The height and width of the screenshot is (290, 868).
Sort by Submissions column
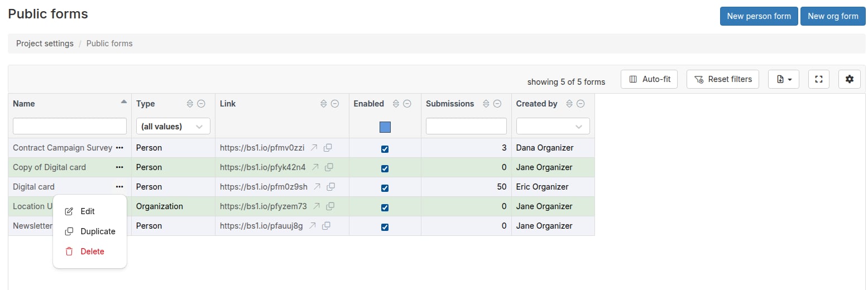point(486,104)
